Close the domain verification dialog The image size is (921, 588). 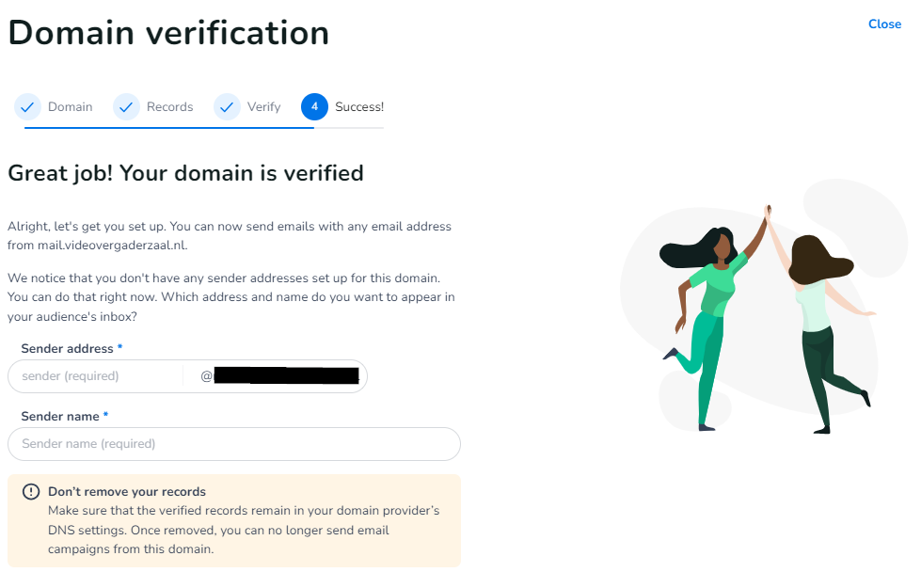pyautogui.click(x=884, y=24)
